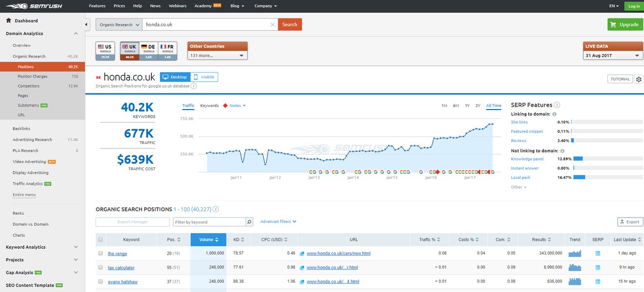Switch to Desktop view
Viewport: 644px width, 292px height.
pyautogui.click(x=175, y=77)
